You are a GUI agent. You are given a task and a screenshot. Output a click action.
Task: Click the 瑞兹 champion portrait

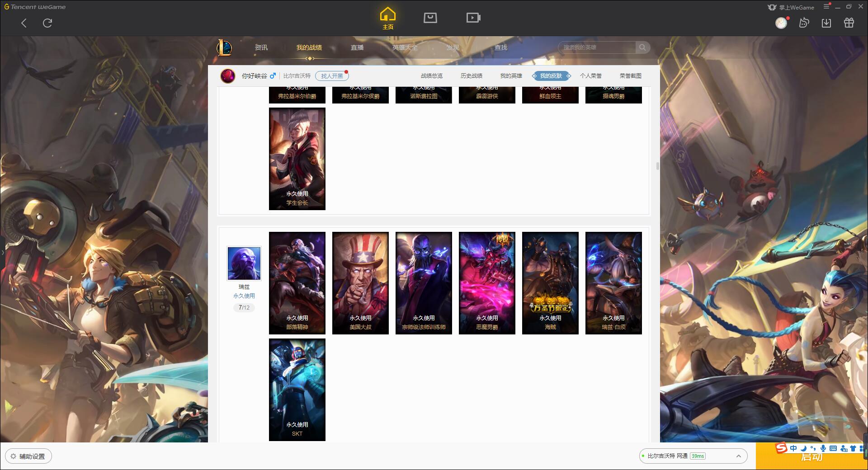tap(244, 263)
